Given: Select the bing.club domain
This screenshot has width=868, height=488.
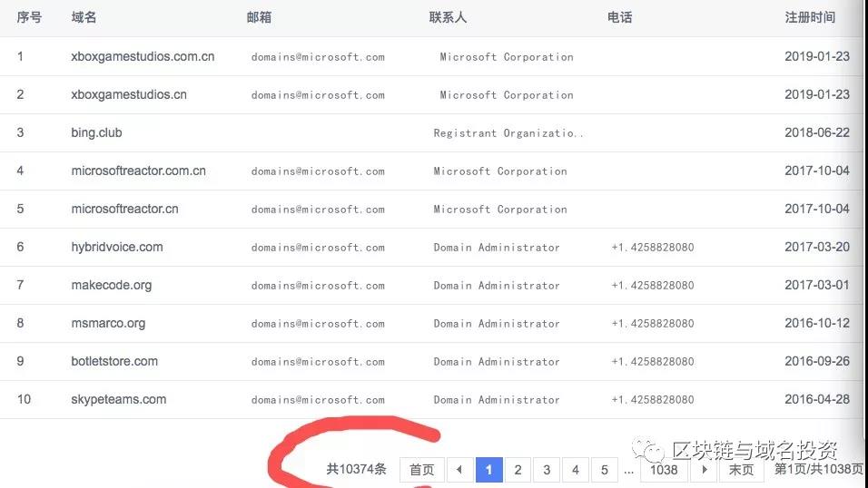Looking at the screenshot, I should (x=96, y=132).
